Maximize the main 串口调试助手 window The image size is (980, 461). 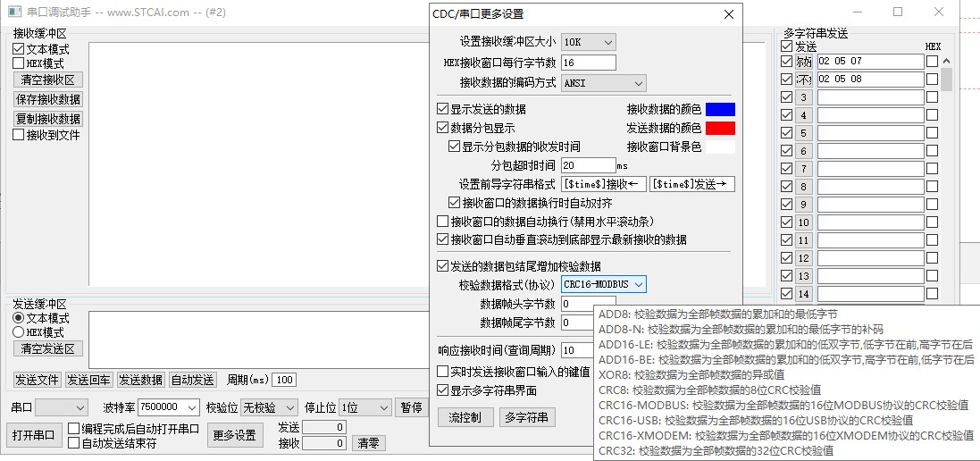(898, 12)
